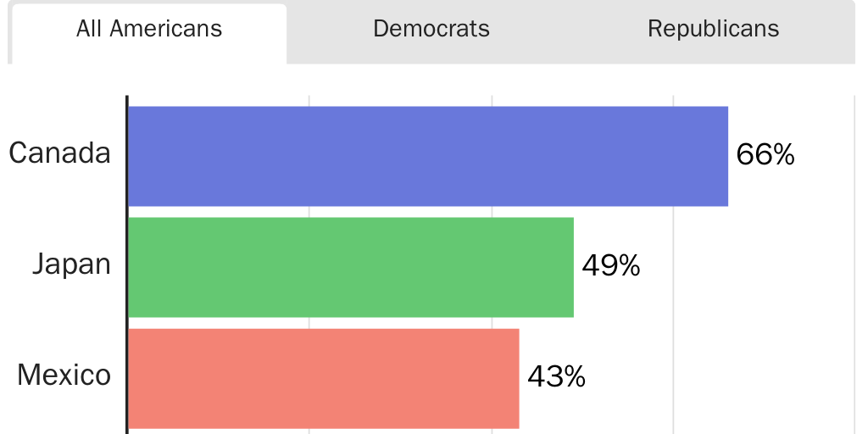This screenshot has height=434, width=868.
Task: Click the black vertical axis line
Action: tap(127, 254)
